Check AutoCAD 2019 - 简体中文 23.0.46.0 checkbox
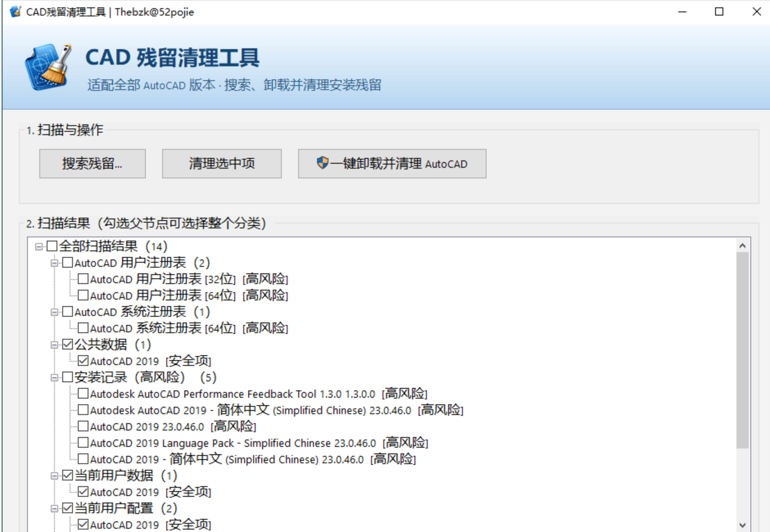770x532 pixels. (83, 459)
